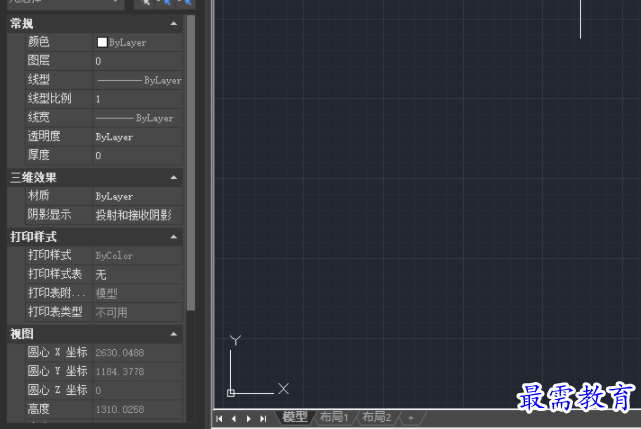The width and height of the screenshot is (641, 429).
Task: Select the 图层 property label
Action: click(38, 61)
